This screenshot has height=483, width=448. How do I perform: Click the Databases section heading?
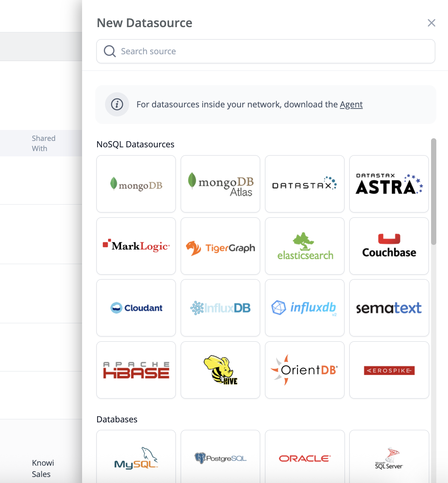pos(117,419)
